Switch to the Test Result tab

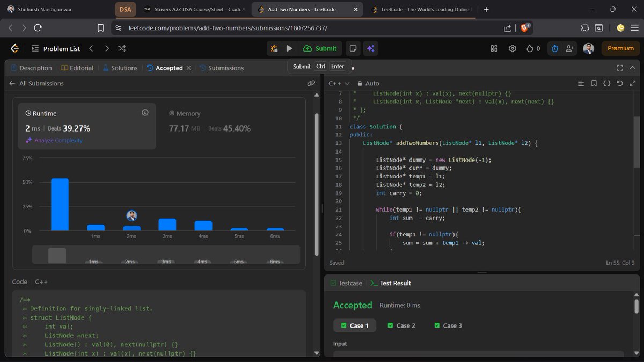(390, 283)
